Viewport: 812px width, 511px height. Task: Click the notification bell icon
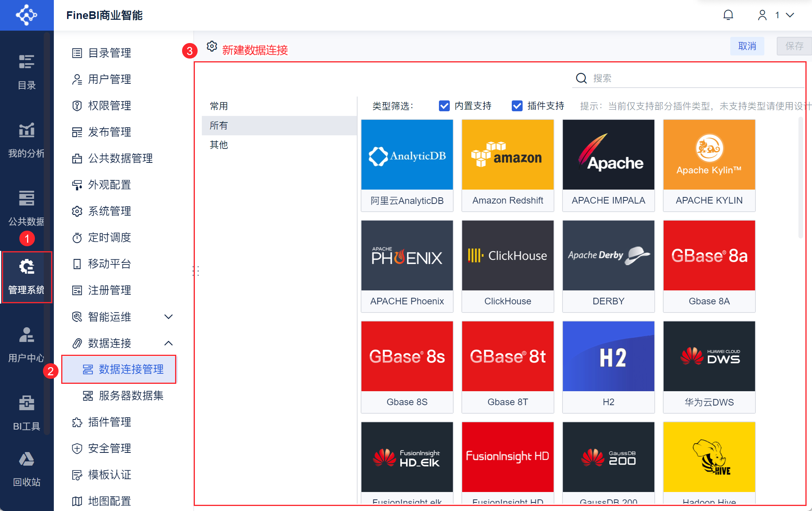pyautogui.click(x=728, y=15)
